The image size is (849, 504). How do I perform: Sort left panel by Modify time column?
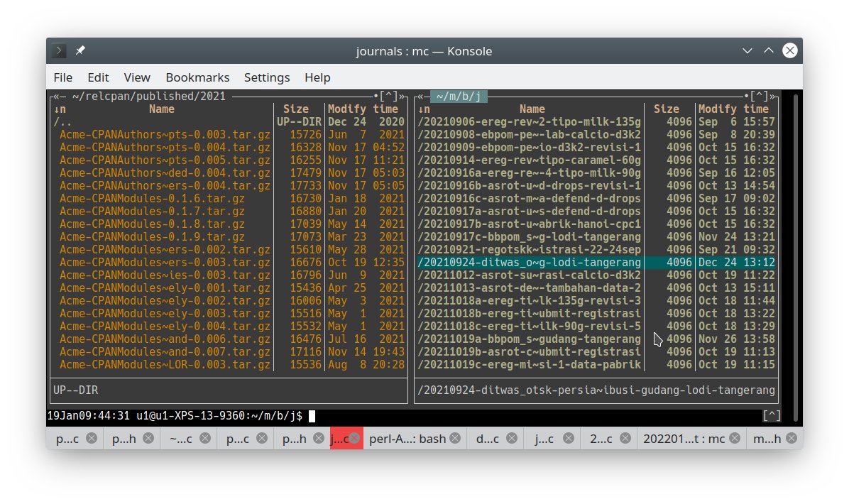click(363, 109)
